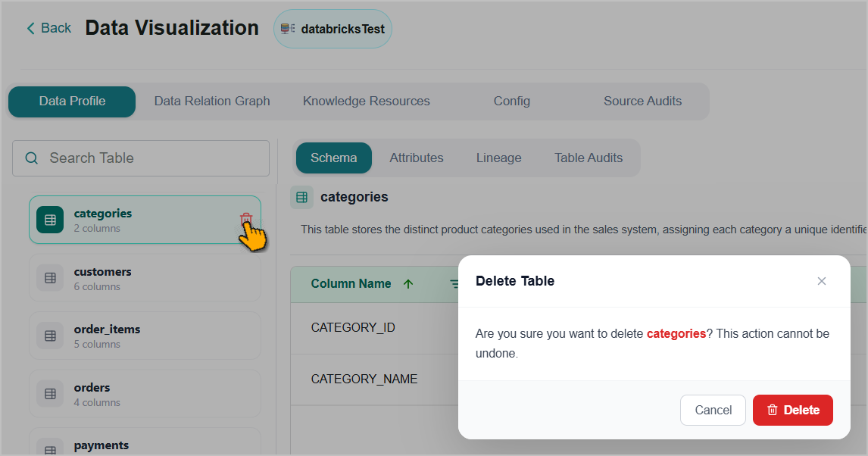Click the Column Name header text
Screen dimensions: 868x456
click(x=351, y=284)
